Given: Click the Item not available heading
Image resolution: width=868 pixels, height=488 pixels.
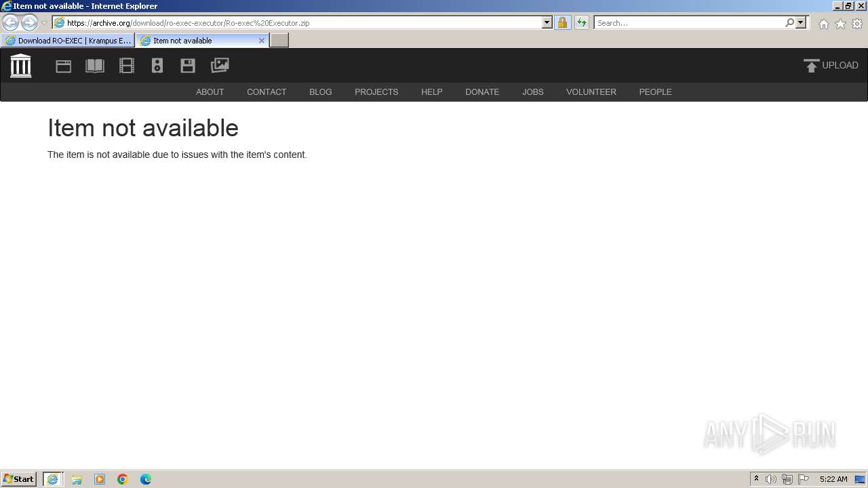Looking at the screenshot, I should coord(143,128).
